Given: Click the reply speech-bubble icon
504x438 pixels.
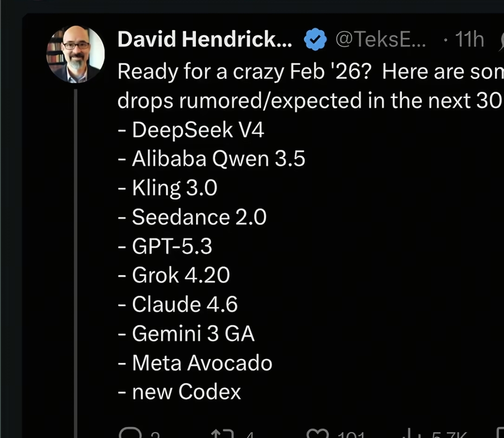Looking at the screenshot, I should tap(128, 434).
